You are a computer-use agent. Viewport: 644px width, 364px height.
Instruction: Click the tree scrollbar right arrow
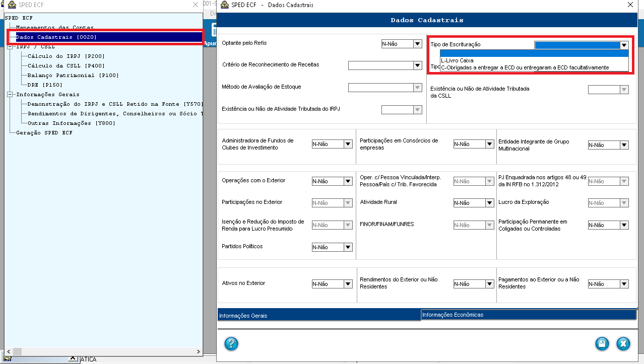pos(199,351)
